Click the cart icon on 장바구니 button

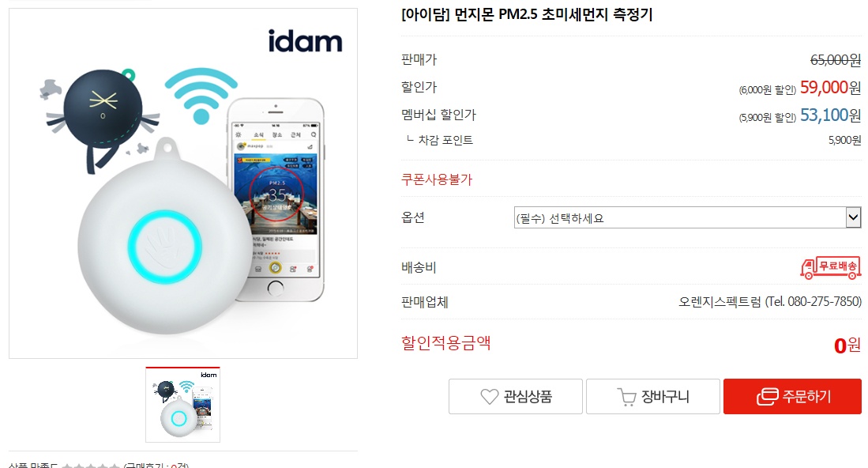coord(626,397)
